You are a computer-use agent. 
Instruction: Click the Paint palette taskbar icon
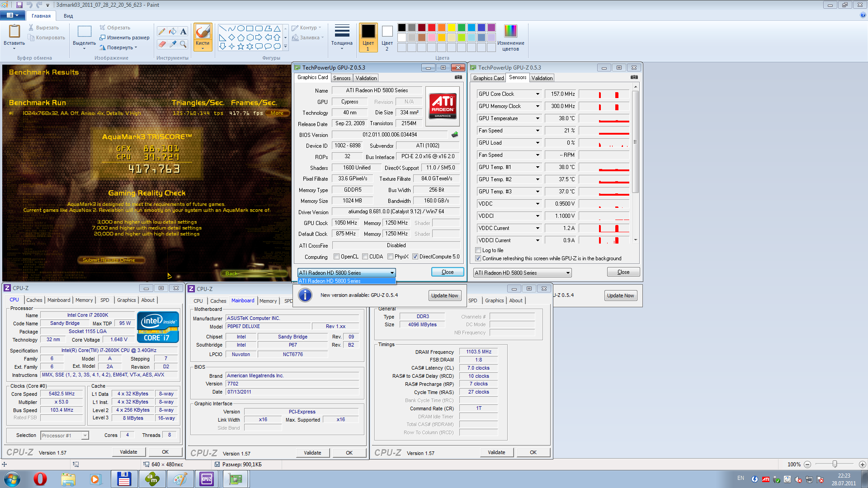(179, 479)
